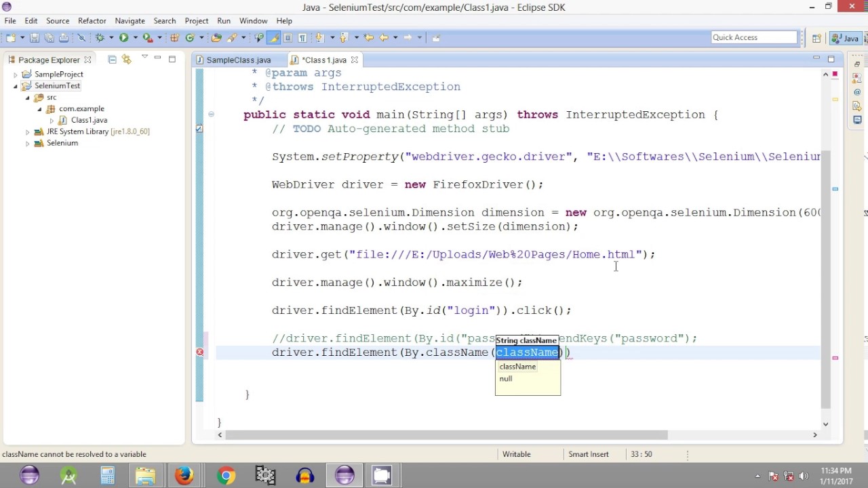Click the Save All toolbar icon
Screen dimensions: 868x488
click(x=49, y=38)
